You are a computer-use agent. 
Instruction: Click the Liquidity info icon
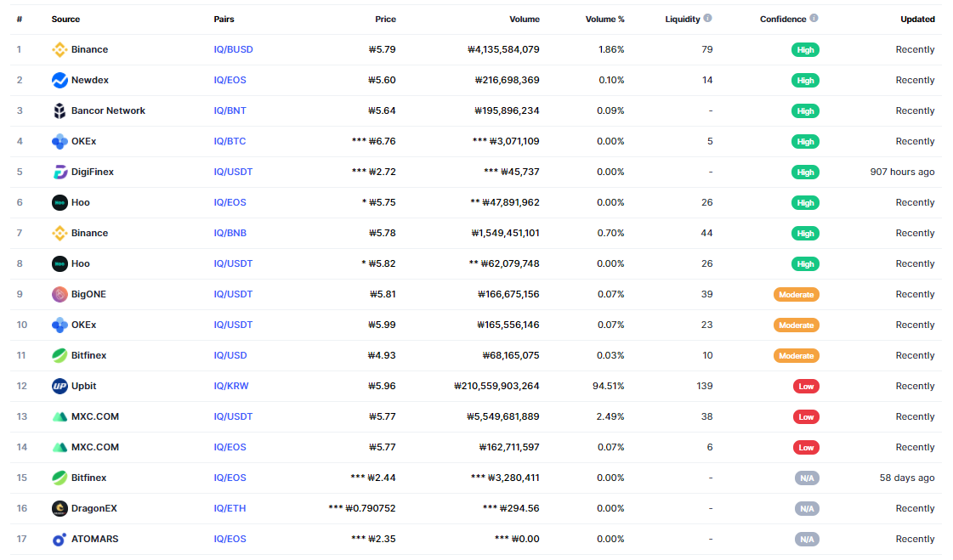click(707, 18)
